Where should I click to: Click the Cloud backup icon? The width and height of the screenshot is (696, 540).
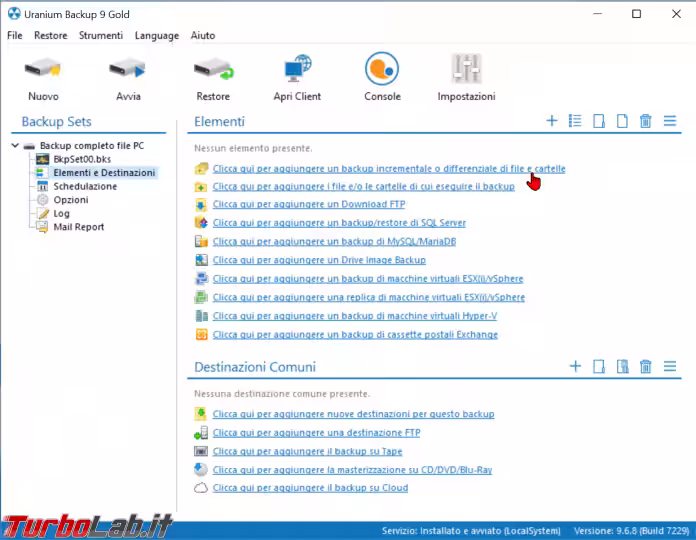tap(201, 488)
